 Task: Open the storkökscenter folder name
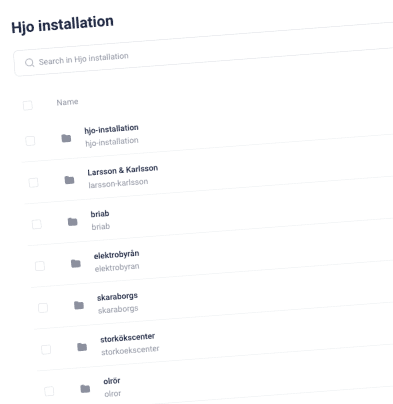[x=128, y=338]
